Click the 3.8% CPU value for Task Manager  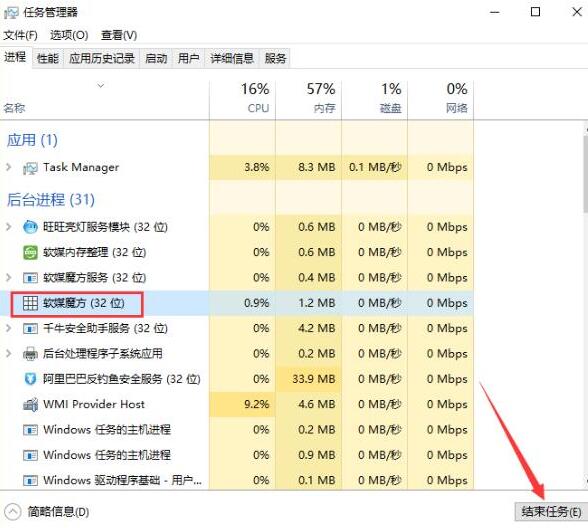256,167
